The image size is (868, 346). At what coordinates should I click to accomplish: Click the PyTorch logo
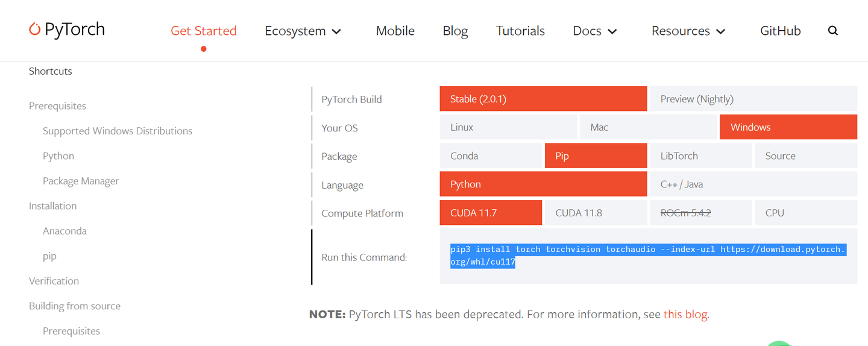(x=67, y=30)
